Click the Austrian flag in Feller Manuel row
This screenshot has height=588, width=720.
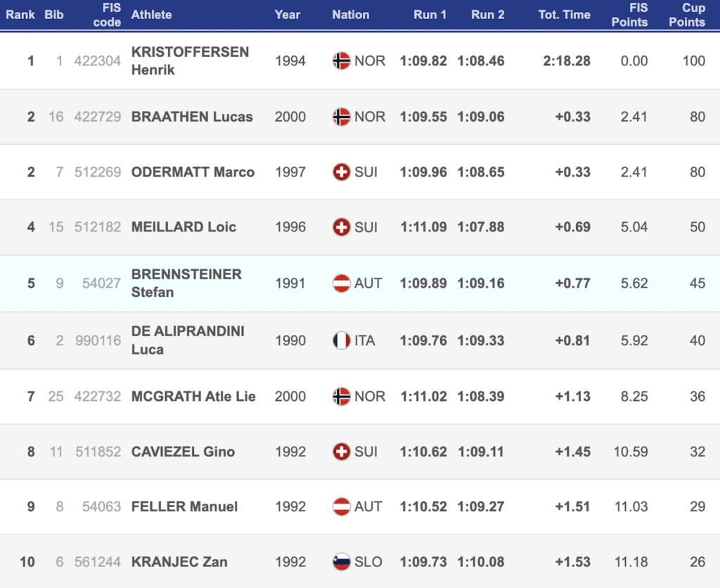tap(341, 506)
